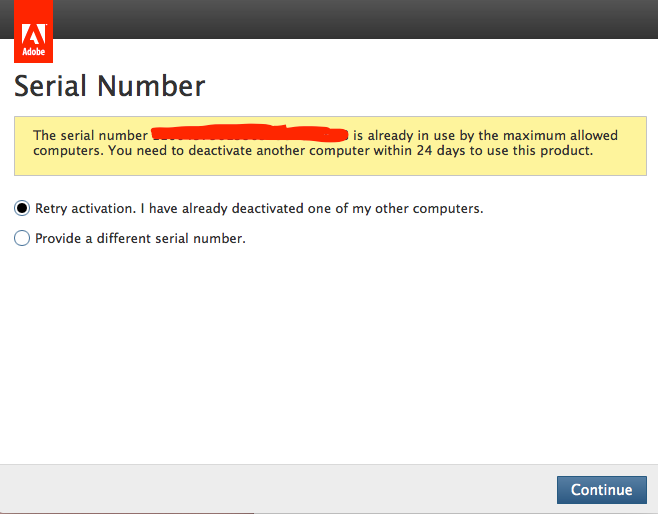Click the red redacted serial number
This screenshot has height=514, width=658.
[x=249, y=135]
